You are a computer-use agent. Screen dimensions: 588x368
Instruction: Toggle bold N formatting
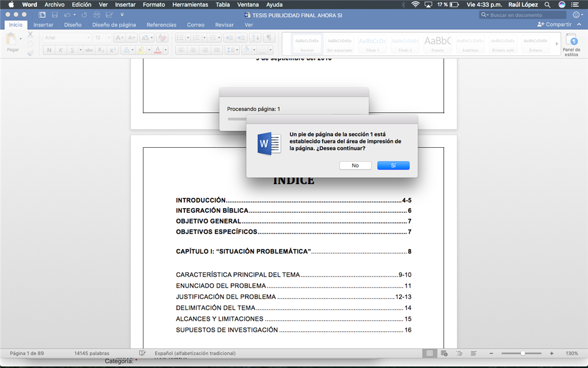(49, 50)
